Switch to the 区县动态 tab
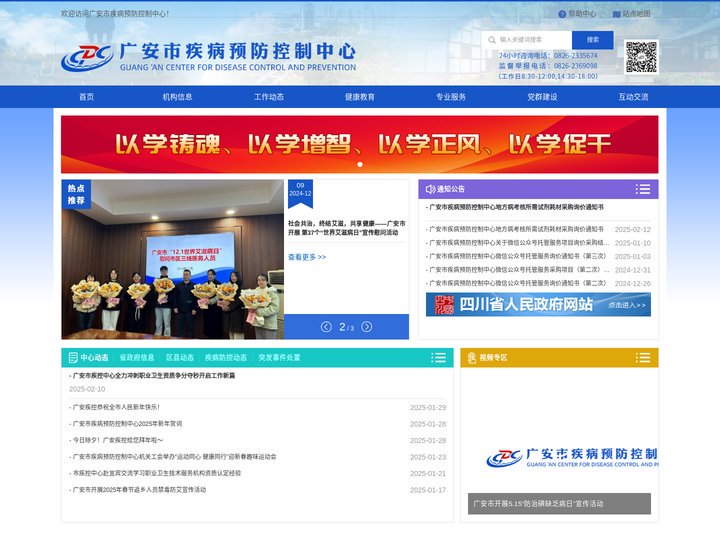Viewport: 720px width, 540px height. pyautogui.click(x=180, y=358)
